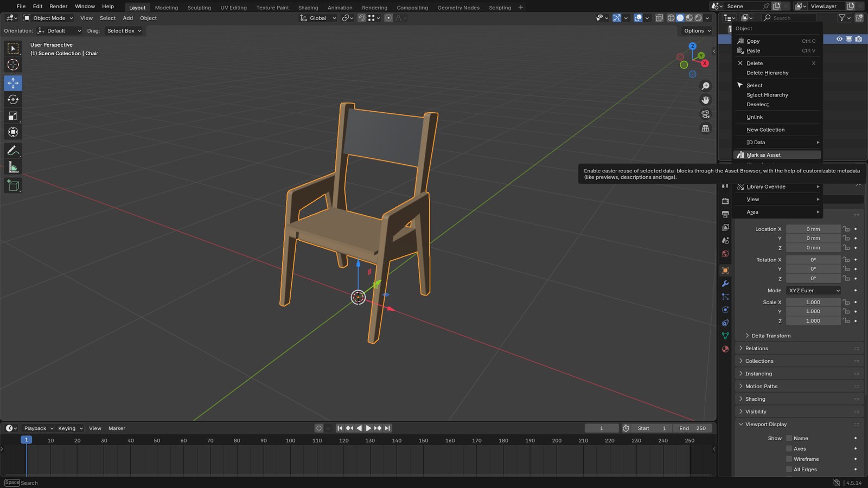868x488 pixels.
Task: Choose New Collection in context menu
Action: tap(777, 130)
